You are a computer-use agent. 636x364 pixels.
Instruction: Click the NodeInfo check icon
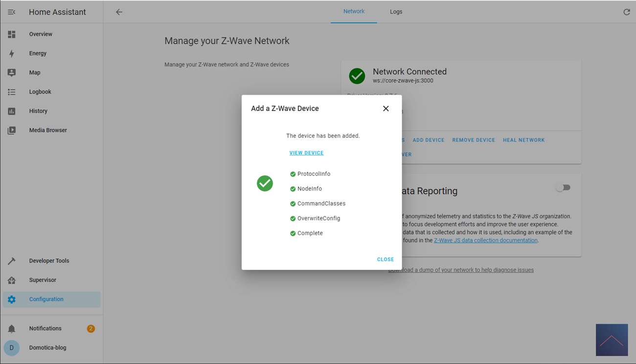(293, 189)
